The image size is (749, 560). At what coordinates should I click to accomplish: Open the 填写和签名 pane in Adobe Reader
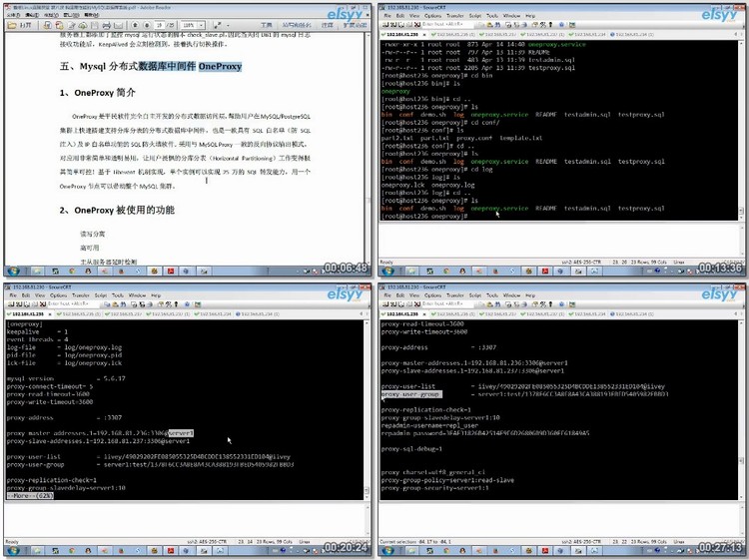[297, 25]
